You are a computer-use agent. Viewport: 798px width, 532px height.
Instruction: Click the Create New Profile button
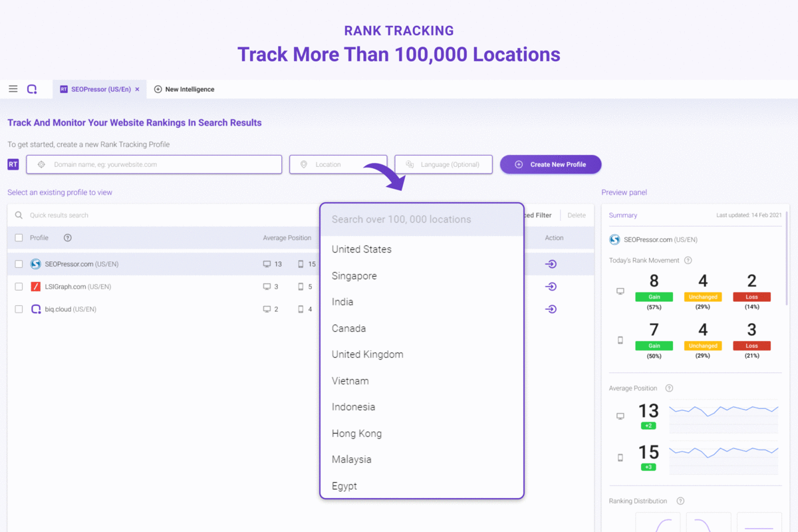(551, 164)
